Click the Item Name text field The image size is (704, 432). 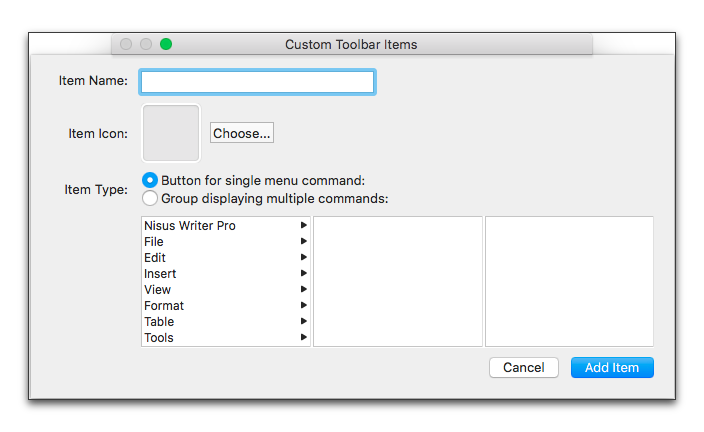[x=257, y=82]
